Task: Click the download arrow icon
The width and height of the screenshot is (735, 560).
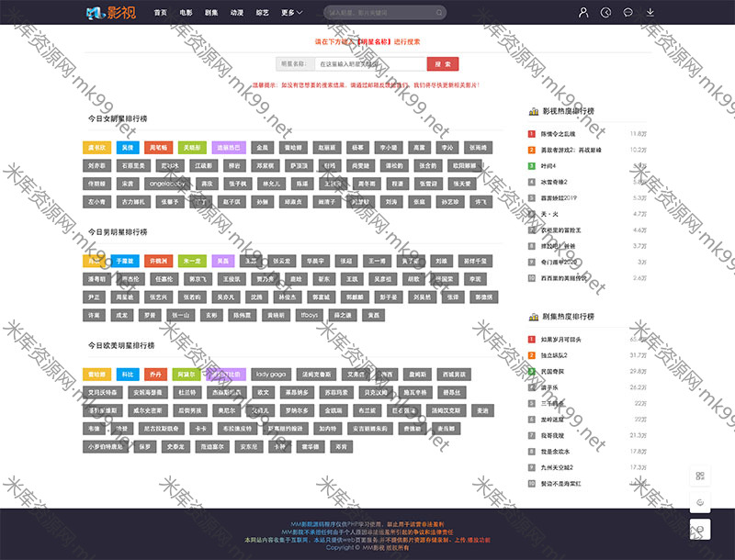Action: 650,13
